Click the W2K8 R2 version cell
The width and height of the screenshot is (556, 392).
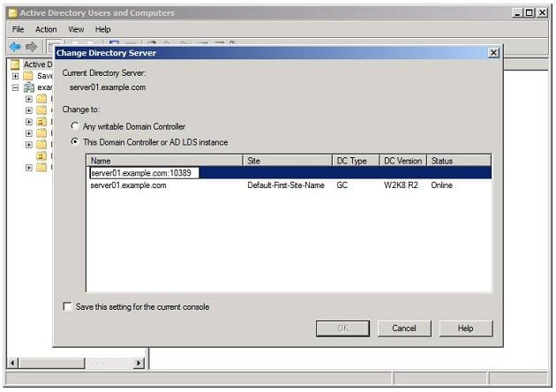pos(401,185)
